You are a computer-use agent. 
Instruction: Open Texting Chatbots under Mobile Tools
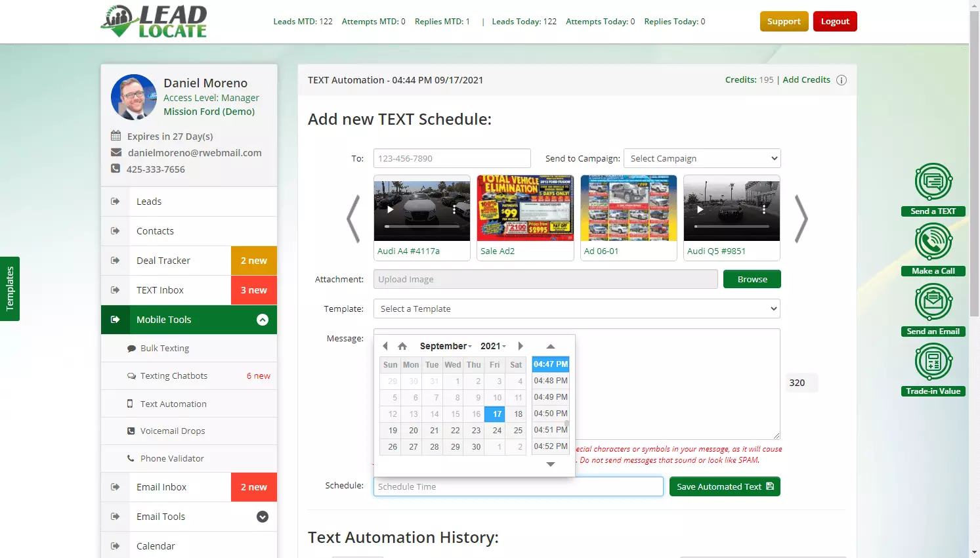point(189,376)
